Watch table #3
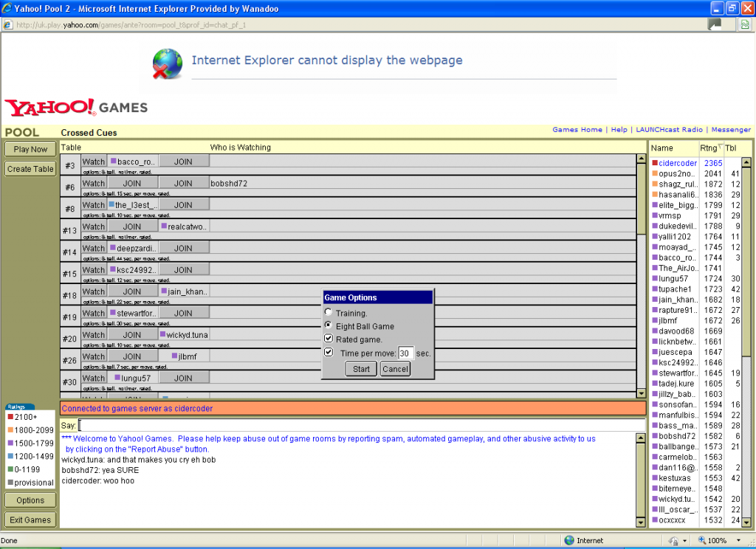This screenshot has width=756, height=549. [x=94, y=162]
